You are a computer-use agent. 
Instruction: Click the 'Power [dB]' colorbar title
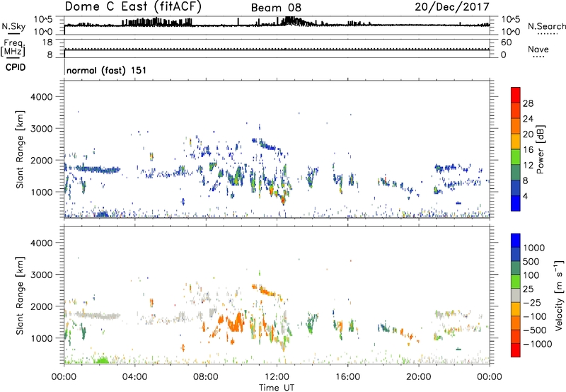pos(540,149)
